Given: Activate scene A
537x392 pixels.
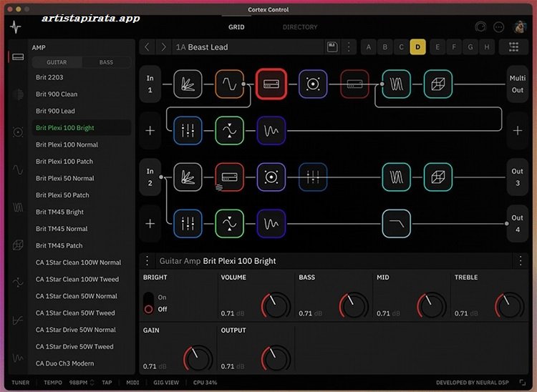Looking at the screenshot, I should point(369,47).
